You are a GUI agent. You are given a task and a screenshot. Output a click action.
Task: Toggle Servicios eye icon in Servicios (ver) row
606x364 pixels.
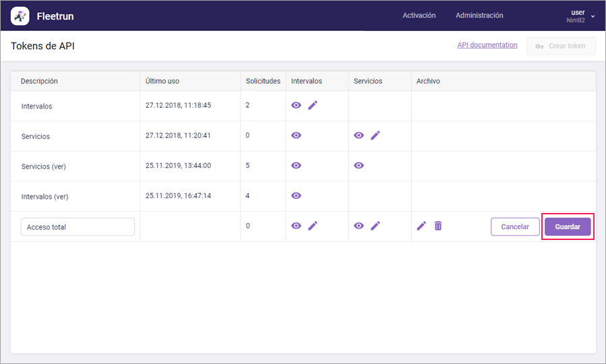[359, 165]
